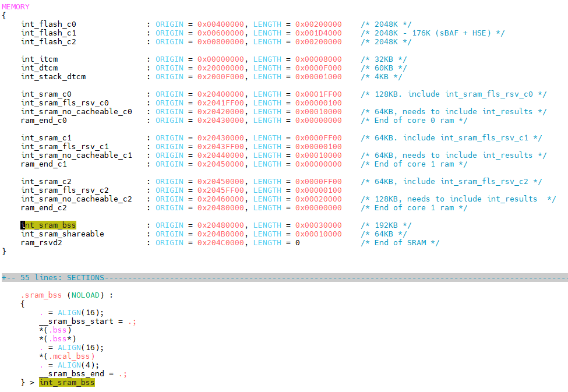Screen dimensions: 568x392
Task: Click origin value 0x20480000
Action: tap(221, 225)
